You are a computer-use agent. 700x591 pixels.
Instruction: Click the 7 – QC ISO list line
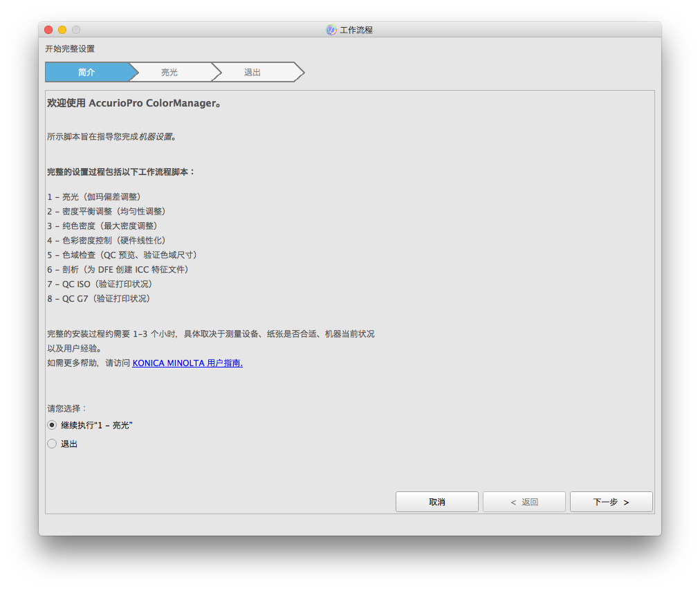(x=100, y=284)
